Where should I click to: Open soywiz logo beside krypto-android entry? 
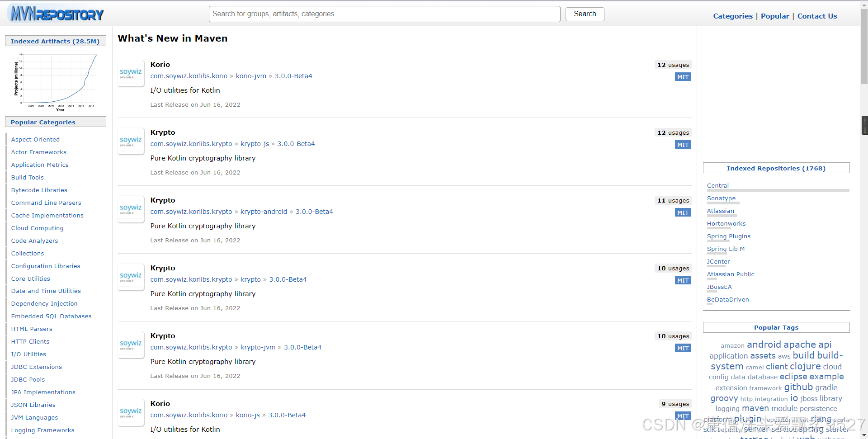coord(131,209)
